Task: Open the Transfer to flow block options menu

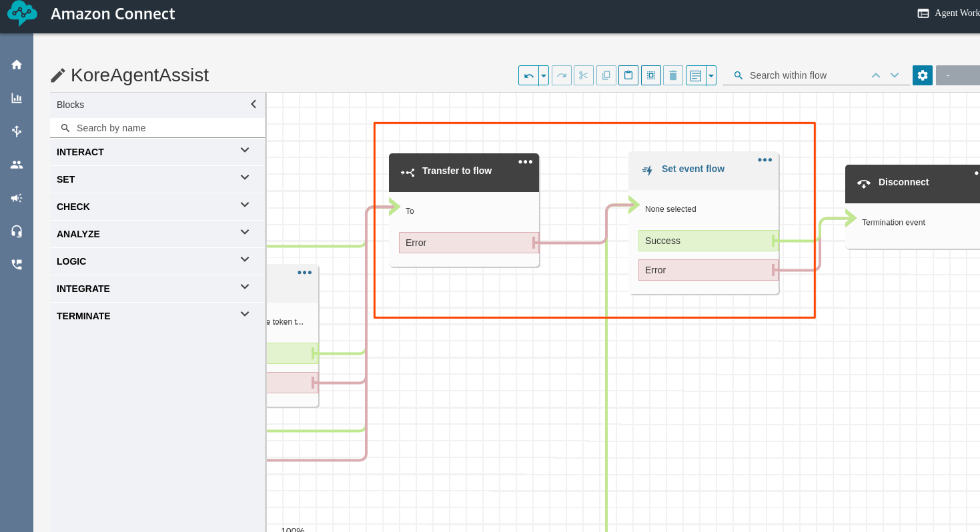Action: pyautogui.click(x=525, y=161)
